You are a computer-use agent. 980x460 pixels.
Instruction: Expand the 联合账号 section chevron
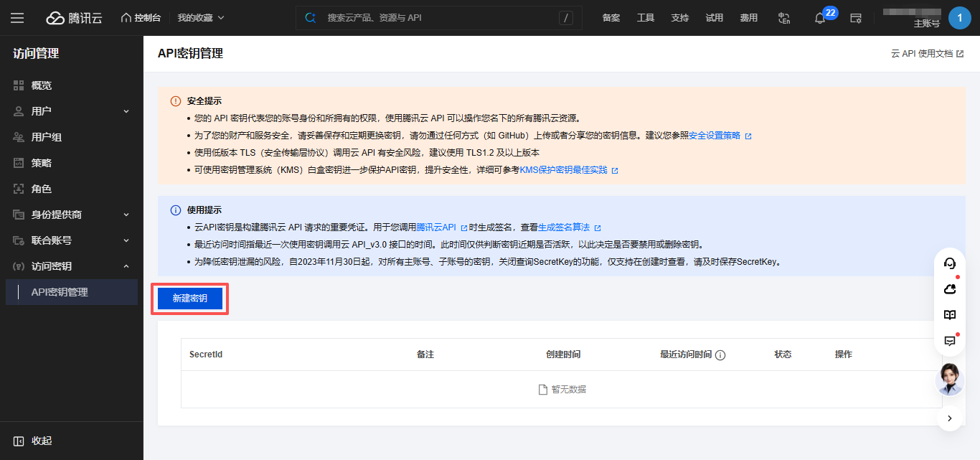pos(126,240)
